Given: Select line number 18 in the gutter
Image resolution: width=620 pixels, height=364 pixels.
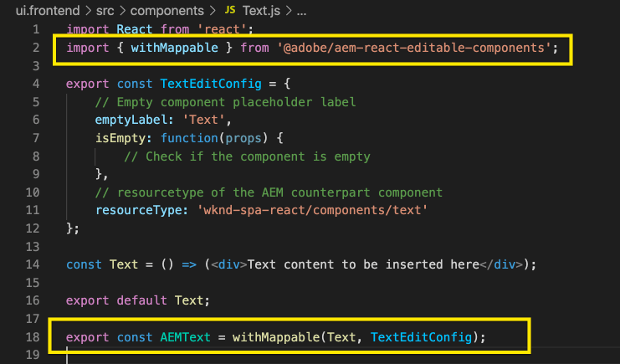Looking at the screenshot, I should (32, 337).
